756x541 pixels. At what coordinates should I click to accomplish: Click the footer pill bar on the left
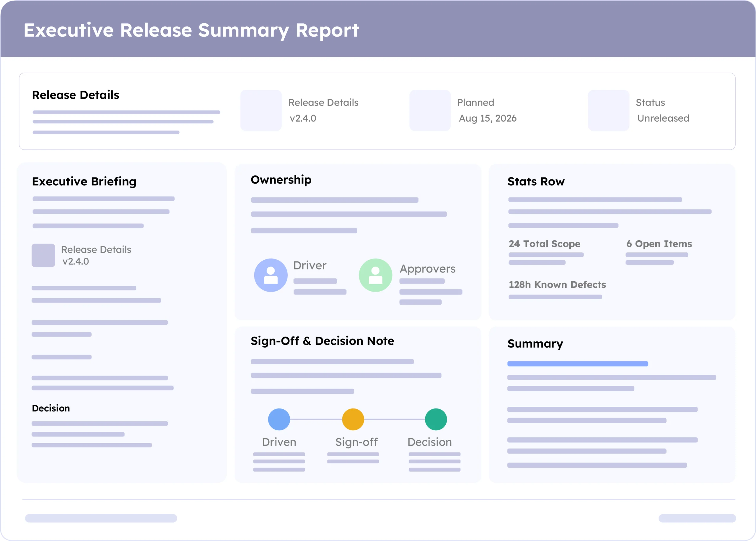pyautogui.click(x=101, y=518)
